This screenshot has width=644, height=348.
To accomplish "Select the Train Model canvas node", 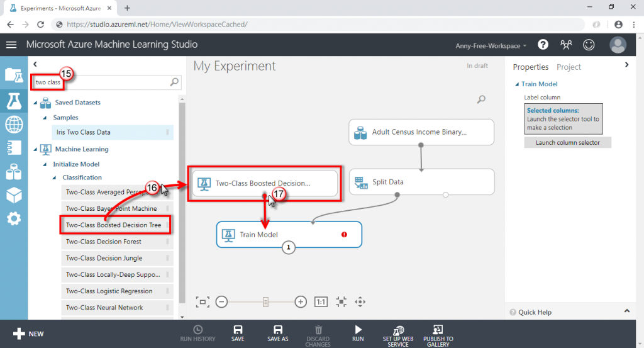I will [289, 235].
